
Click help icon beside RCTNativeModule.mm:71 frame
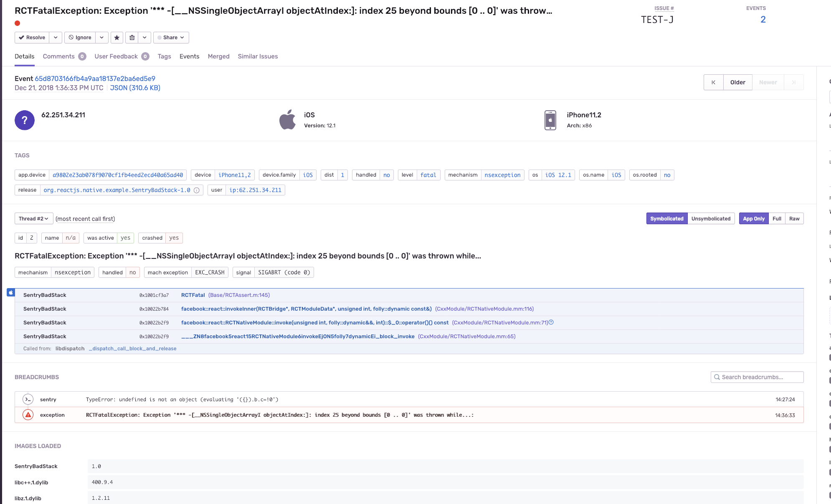tap(551, 322)
